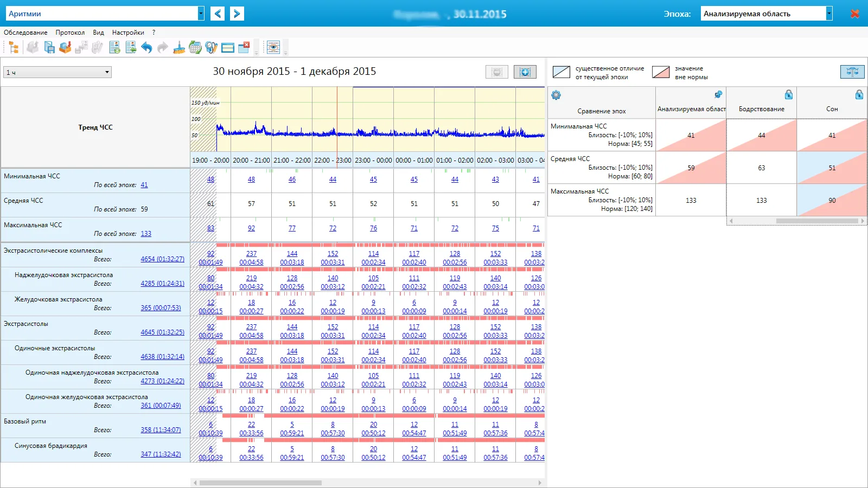Click the scales compare epochs button
Viewport: 868px width, 488px height.
pos(852,72)
